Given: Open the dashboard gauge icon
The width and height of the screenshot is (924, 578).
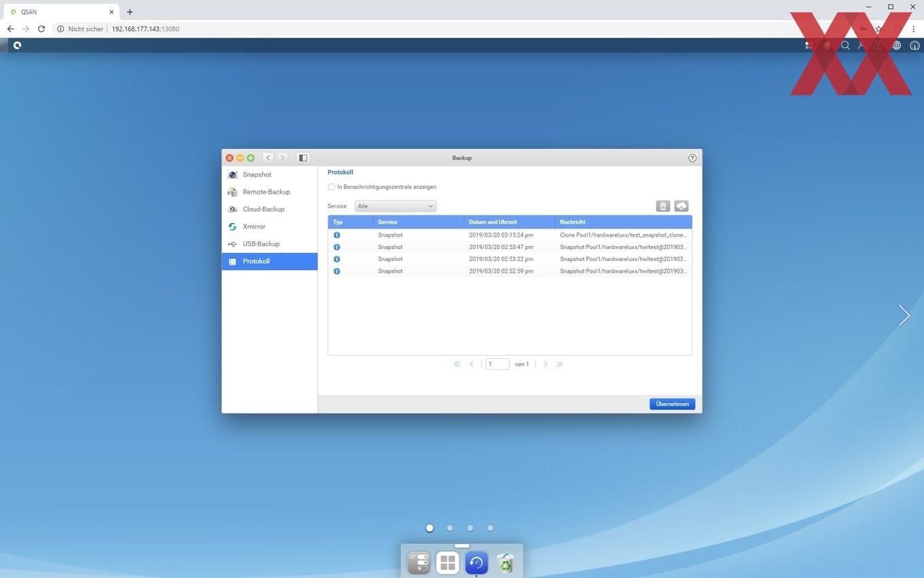Looking at the screenshot, I should 914,46.
